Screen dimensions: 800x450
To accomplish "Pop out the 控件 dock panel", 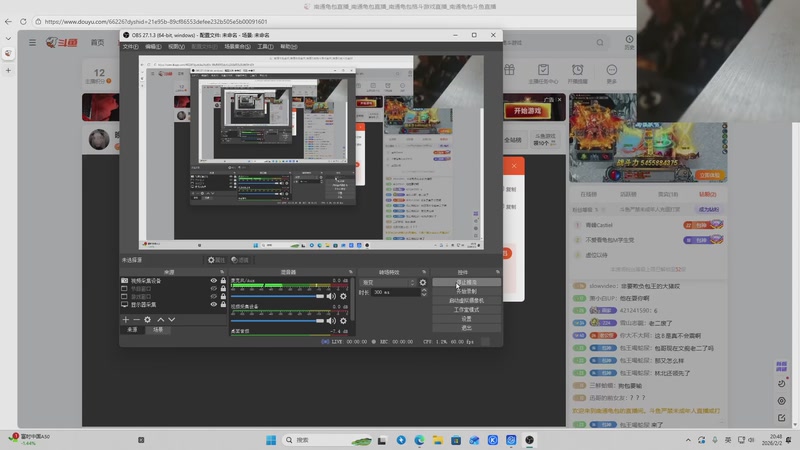I will coord(498,272).
